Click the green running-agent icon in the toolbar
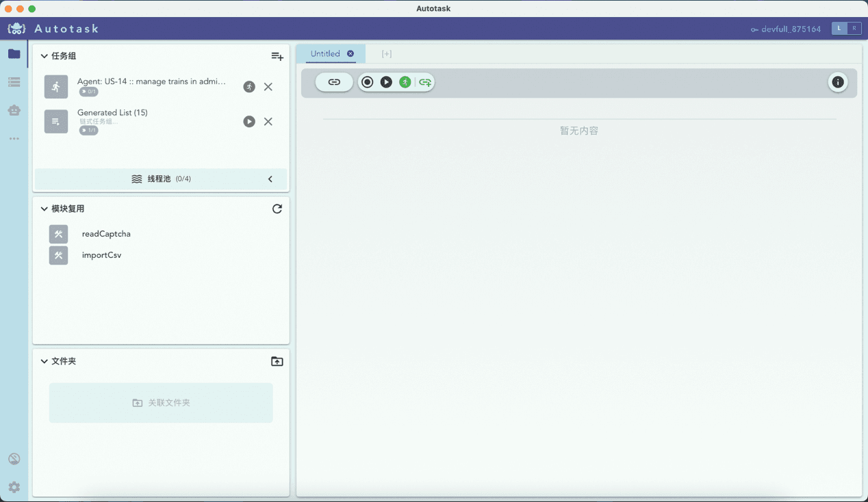Viewport: 868px width, 502px height. pos(405,82)
